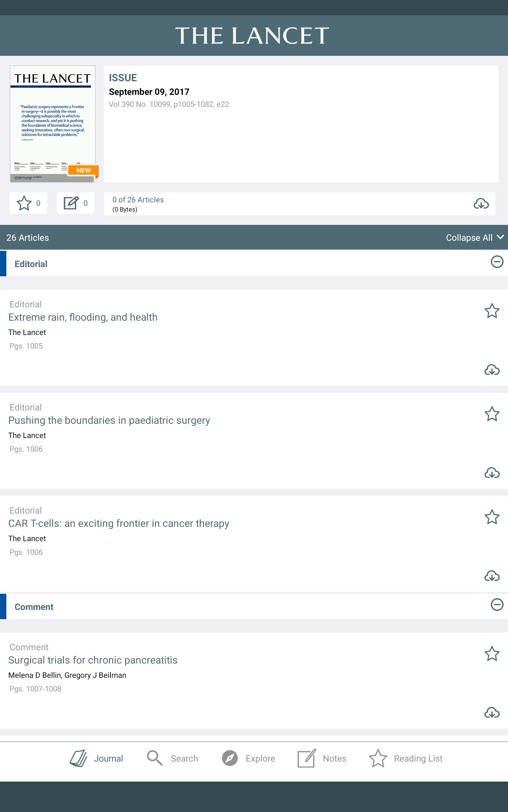The width and height of the screenshot is (508, 812).
Task: Click the 'September 09, 2017' issue date
Action: (149, 92)
